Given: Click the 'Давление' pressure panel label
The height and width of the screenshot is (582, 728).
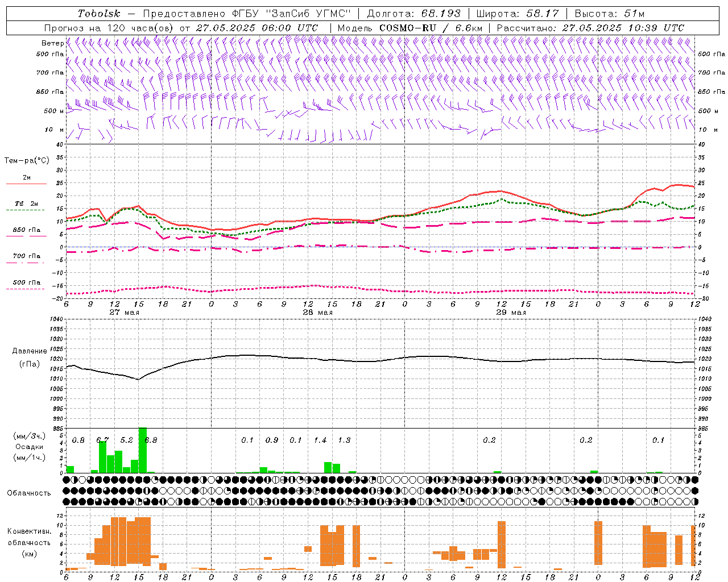Looking at the screenshot, I should [x=30, y=351].
